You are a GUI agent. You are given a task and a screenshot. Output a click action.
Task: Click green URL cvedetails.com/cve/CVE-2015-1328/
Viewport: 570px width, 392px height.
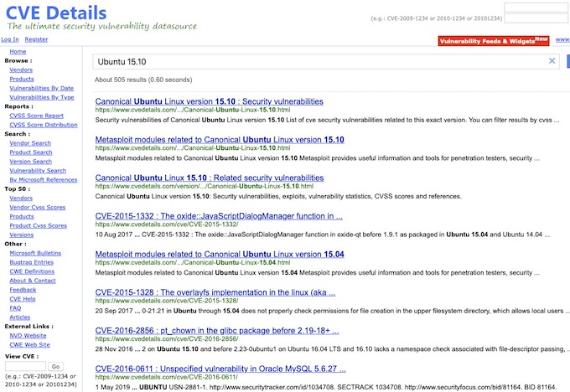(167, 301)
